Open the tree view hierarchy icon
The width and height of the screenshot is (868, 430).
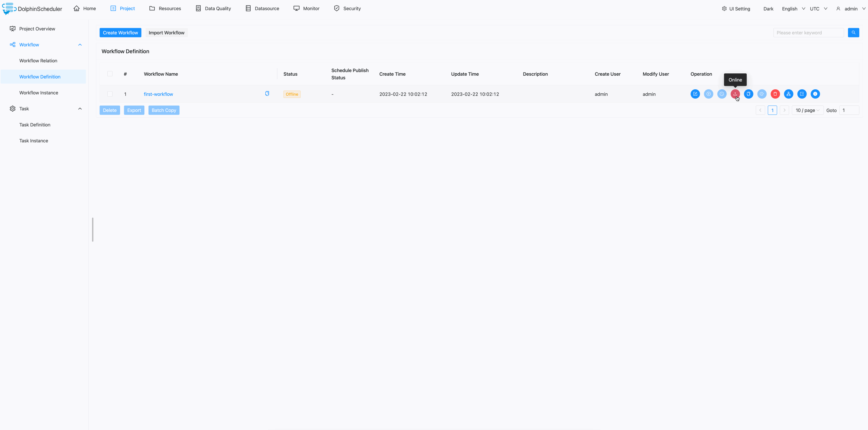point(788,94)
